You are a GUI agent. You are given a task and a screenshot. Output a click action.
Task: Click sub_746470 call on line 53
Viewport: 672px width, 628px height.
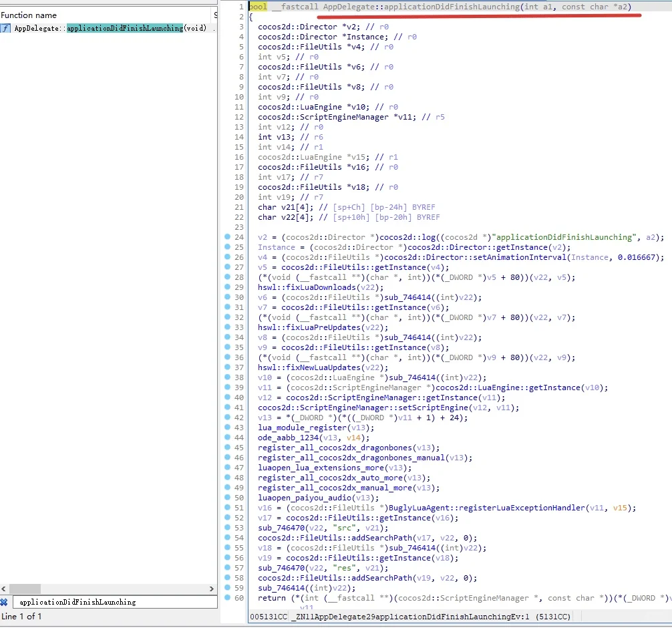281,528
